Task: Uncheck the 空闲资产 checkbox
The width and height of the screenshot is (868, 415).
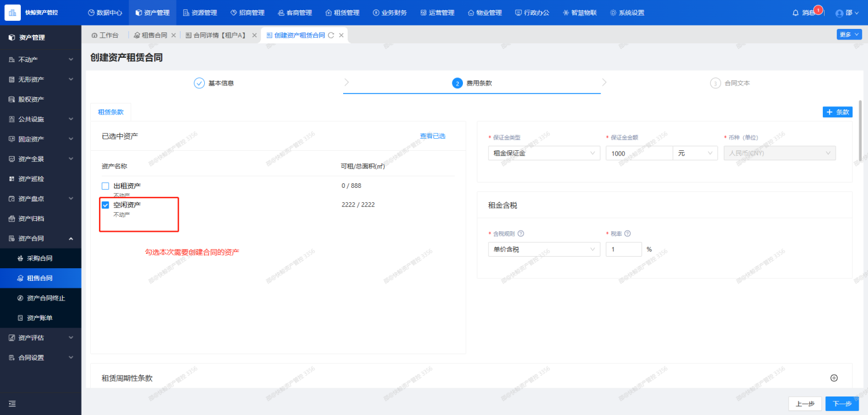Action: [x=105, y=205]
